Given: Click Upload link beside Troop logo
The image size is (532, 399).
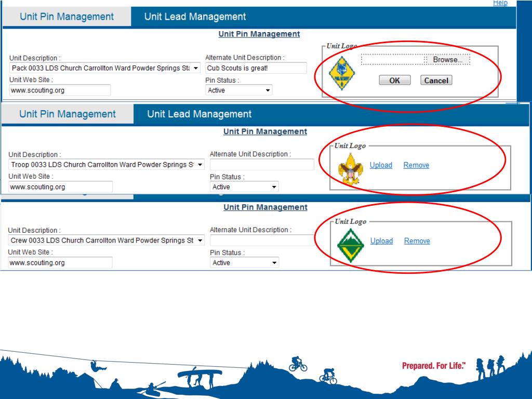Looking at the screenshot, I should pos(381,165).
